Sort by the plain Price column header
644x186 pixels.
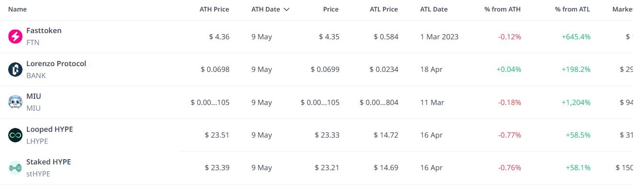[331, 9]
